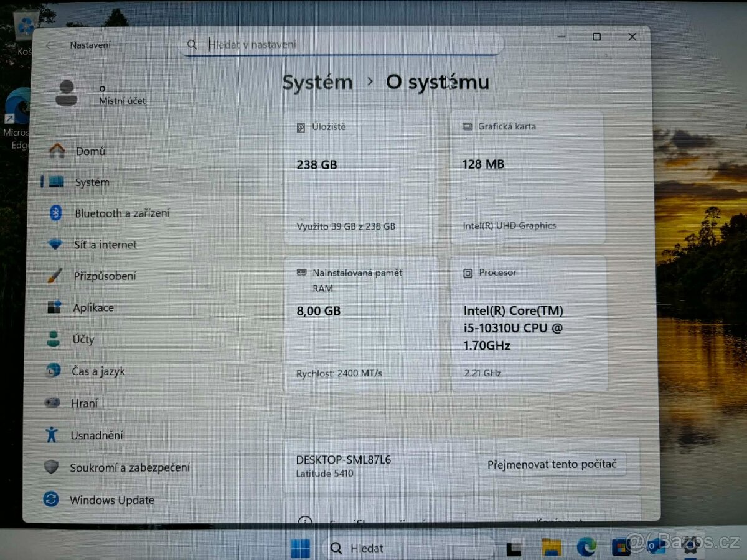The height and width of the screenshot is (560, 747).
Task: Open Bluetooth a zařízení settings via its icon
Action: click(x=56, y=213)
